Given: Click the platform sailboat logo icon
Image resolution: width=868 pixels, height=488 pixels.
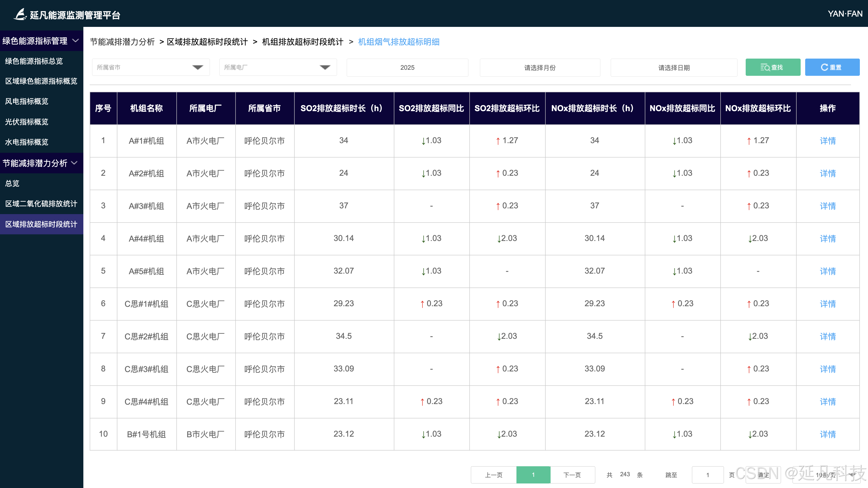Looking at the screenshot, I should pyautogui.click(x=20, y=14).
